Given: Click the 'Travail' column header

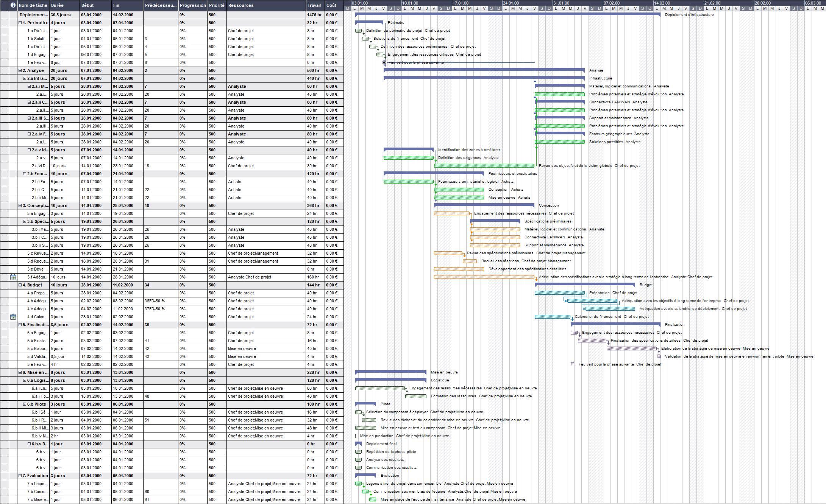Looking at the screenshot, I should click(315, 5).
